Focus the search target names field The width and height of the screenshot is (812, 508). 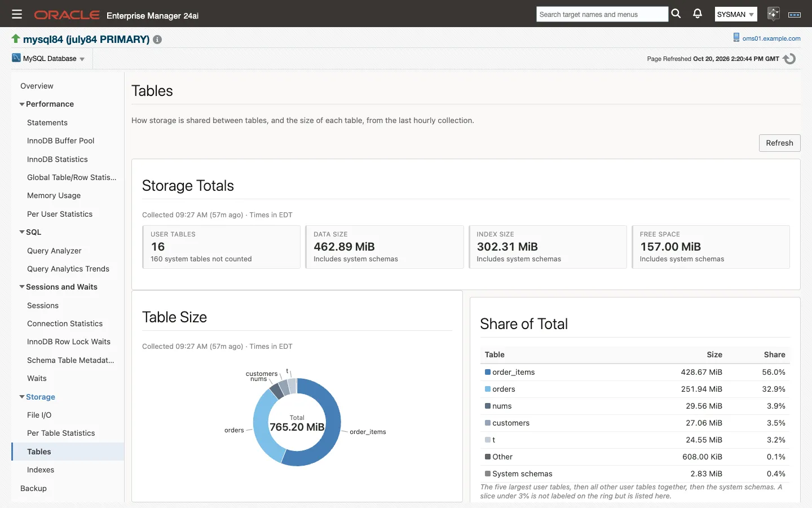[602, 14]
